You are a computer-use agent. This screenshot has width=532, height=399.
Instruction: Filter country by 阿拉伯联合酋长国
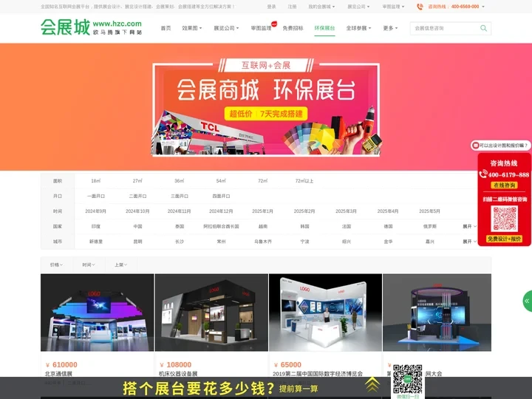(x=221, y=226)
